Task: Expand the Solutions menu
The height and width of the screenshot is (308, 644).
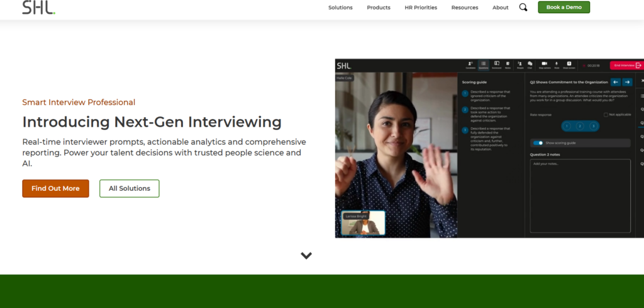Action: (340, 8)
